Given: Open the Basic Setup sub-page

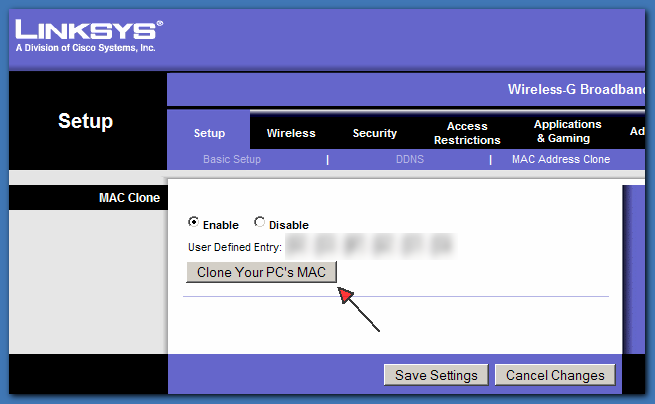Looking at the screenshot, I should point(231,159).
